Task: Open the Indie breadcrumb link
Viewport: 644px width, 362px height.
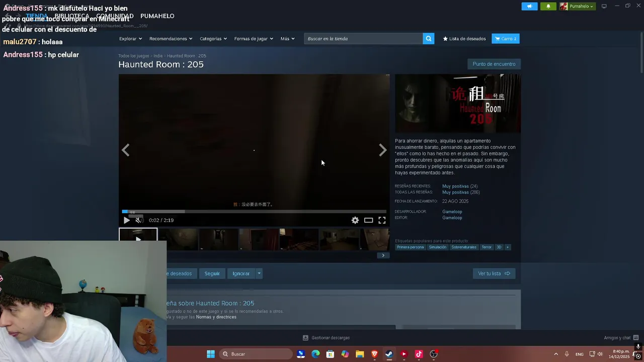Action: coord(158,56)
